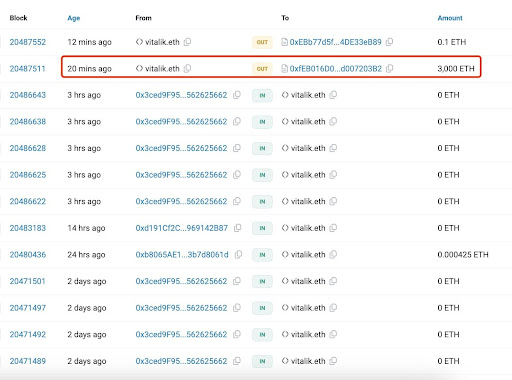This screenshot has width=512, height=380.
Task: Copy vitalik.eth recipient in block 20471501 row
Action: (333, 281)
